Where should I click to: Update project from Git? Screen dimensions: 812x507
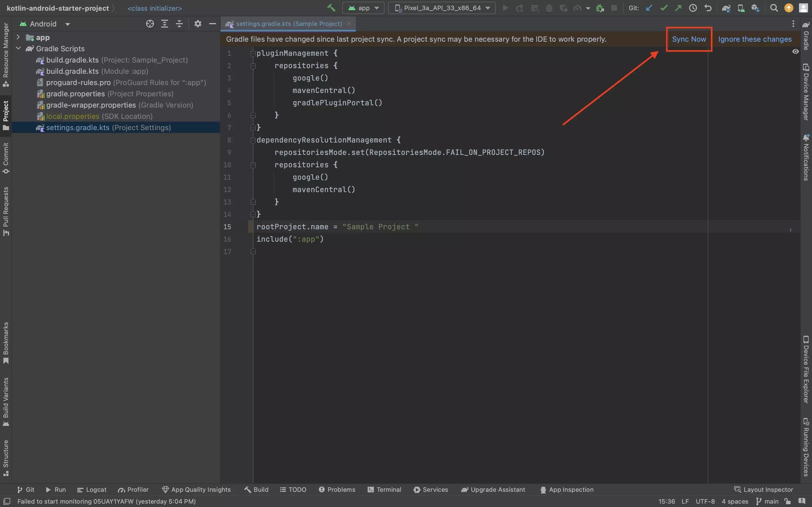click(x=649, y=8)
